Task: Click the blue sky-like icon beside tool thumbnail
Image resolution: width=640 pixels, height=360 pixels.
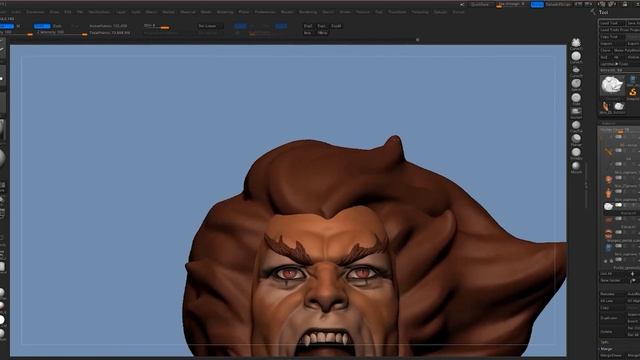Action: (633, 79)
